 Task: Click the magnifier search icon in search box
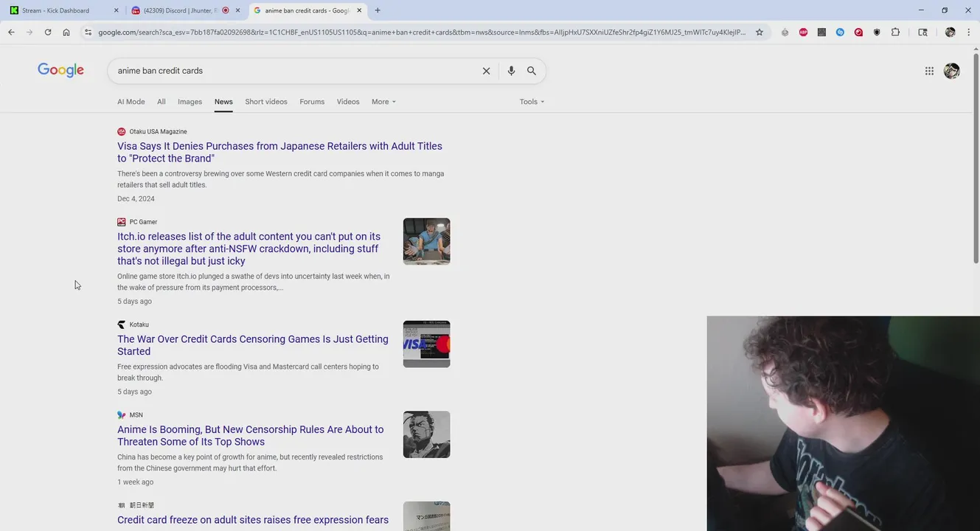[x=532, y=71]
